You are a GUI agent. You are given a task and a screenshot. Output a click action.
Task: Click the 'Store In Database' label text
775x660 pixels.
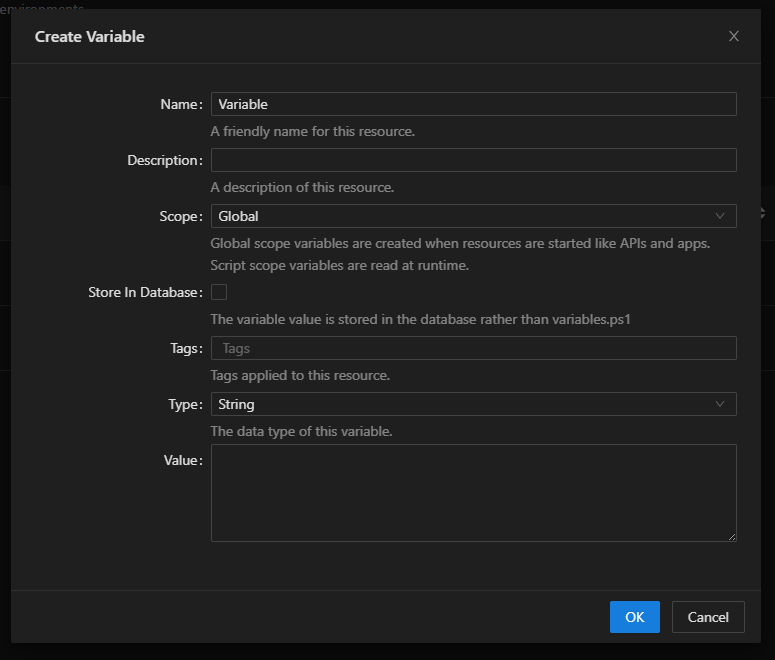144,292
